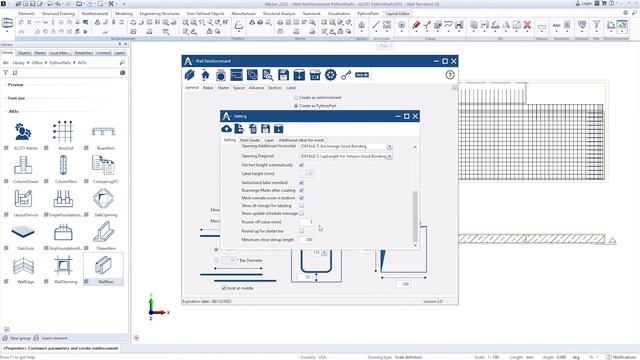Select Create as PythonPart radio button
Image resolution: width=640 pixels, height=360 pixels.
tap(296, 106)
